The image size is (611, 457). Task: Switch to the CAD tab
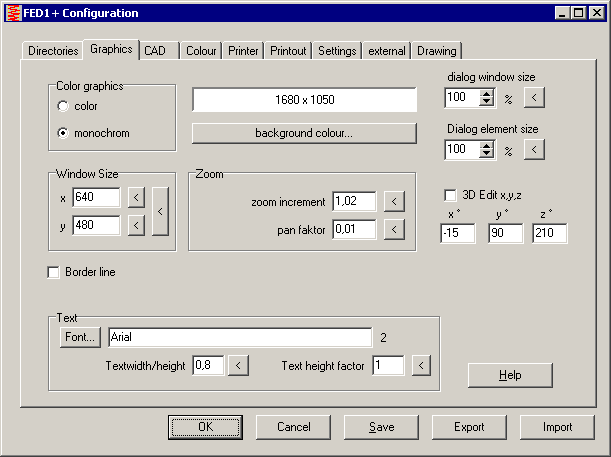point(154,50)
